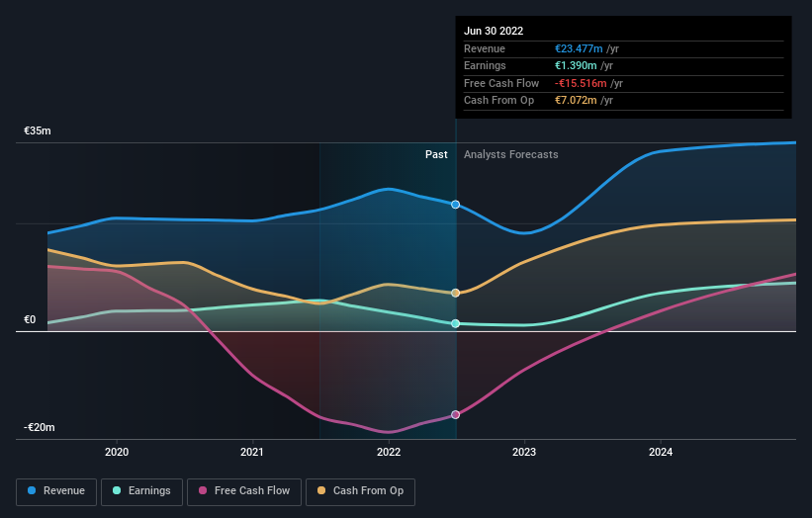Click the €23.477m revenue value in tooltip
The width and height of the screenshot is (812, 518).
coord(579,48)
